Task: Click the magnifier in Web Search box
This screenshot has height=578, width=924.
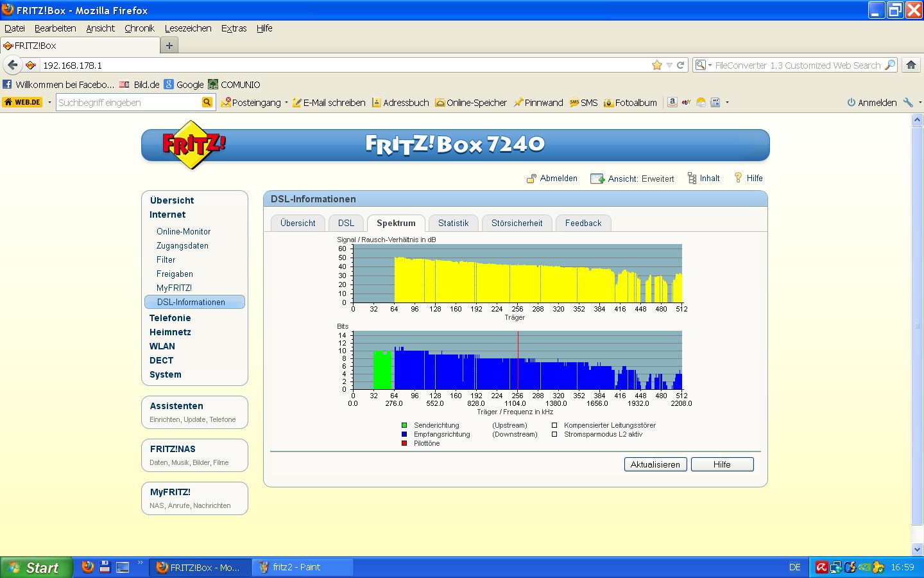Action: [x=889, y=65]
